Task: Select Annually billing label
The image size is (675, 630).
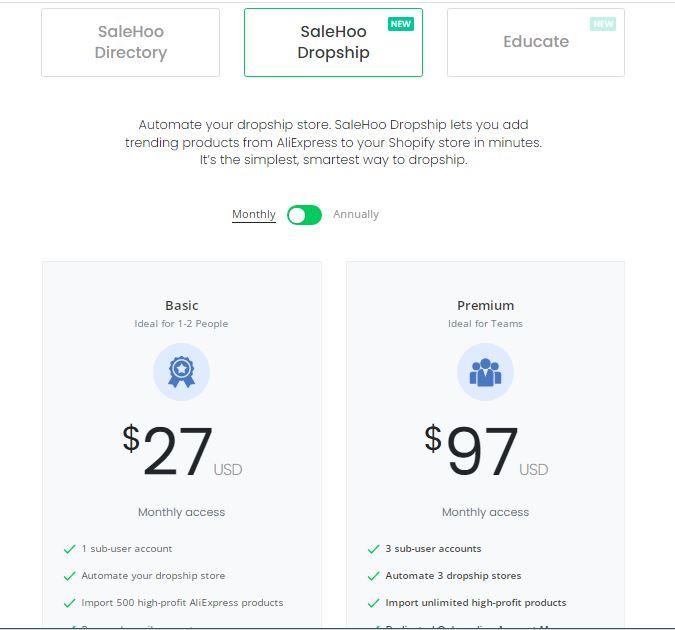Action: [356, 214]
